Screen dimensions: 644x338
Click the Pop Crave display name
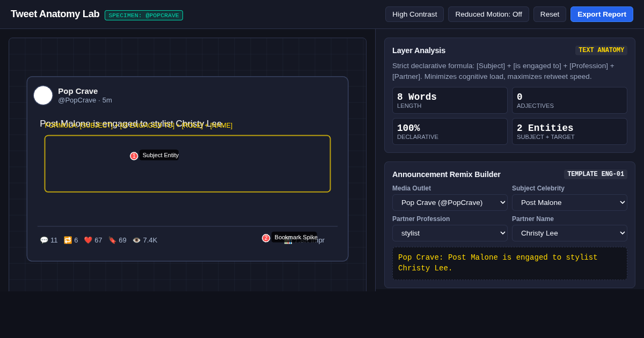(78, 91)
